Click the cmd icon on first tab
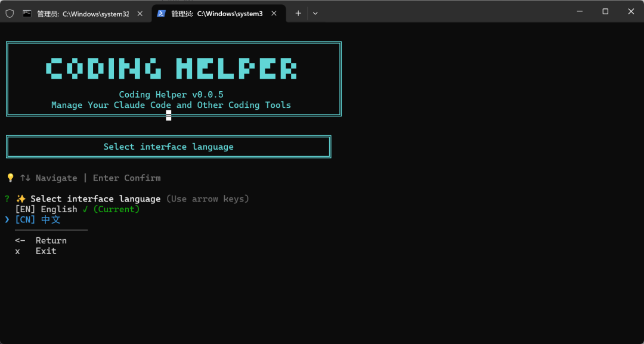644x344 pixels. [x=27, y=14]
